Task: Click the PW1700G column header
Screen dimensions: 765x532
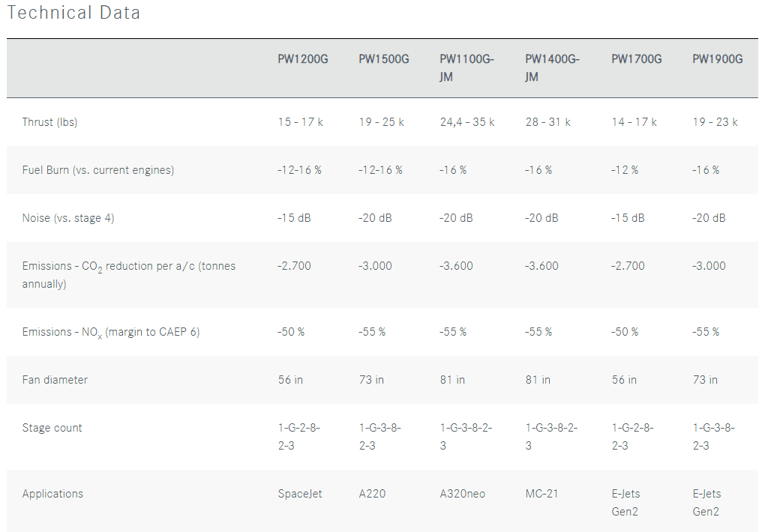Action: [x=636, y=59]
